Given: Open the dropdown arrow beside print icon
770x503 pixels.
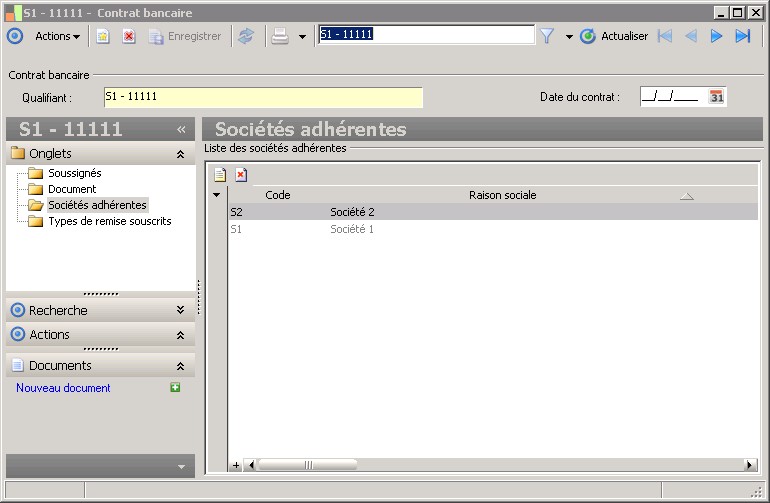Looking at the screenshot, I should 302,37.
